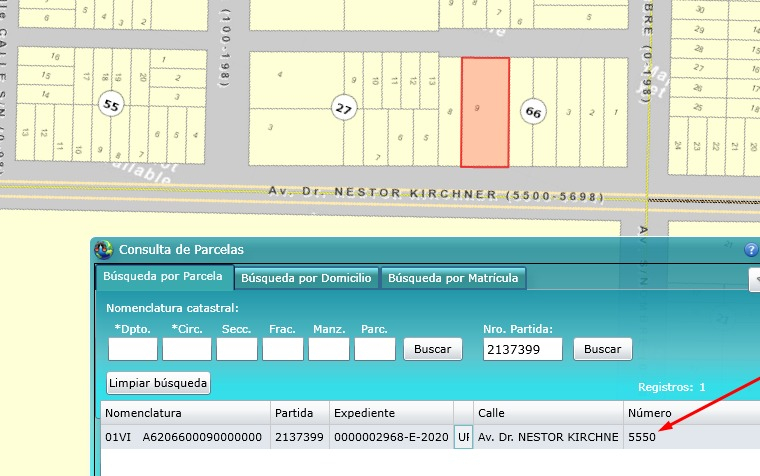Sort by Número column header
This screenshot has width=760, height=476.
click(692, 413)
